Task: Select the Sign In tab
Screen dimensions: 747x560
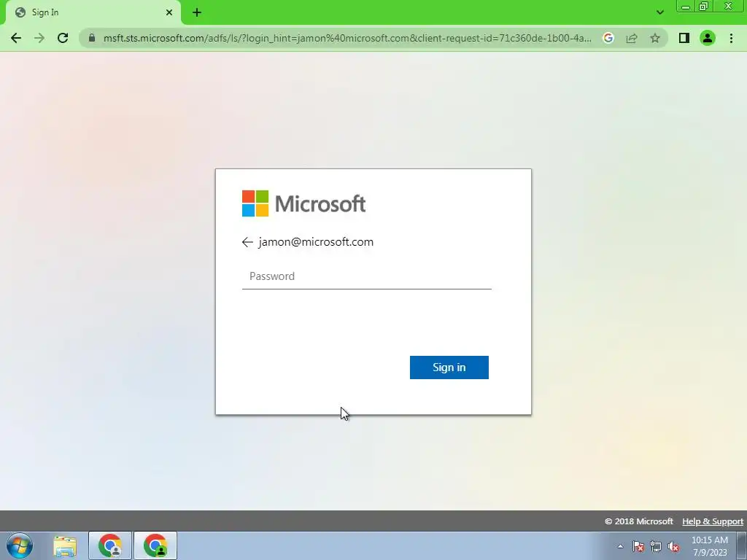Action: tap(93, 12)
